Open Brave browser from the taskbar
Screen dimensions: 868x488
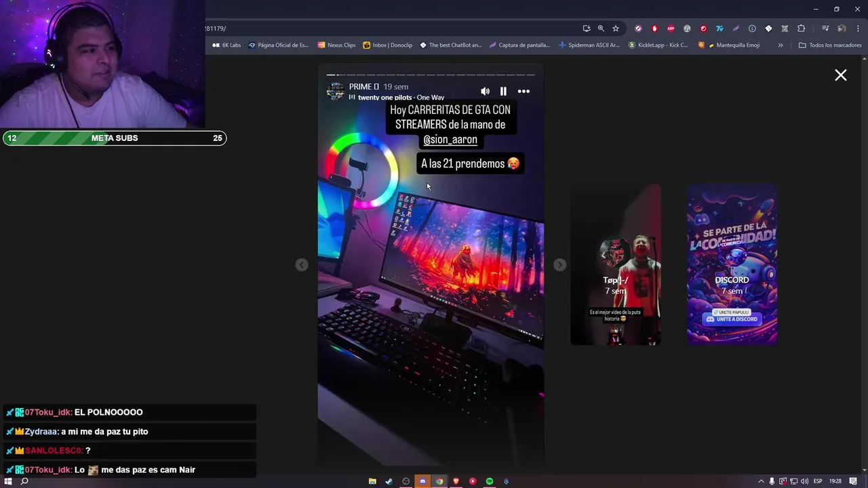456,481
